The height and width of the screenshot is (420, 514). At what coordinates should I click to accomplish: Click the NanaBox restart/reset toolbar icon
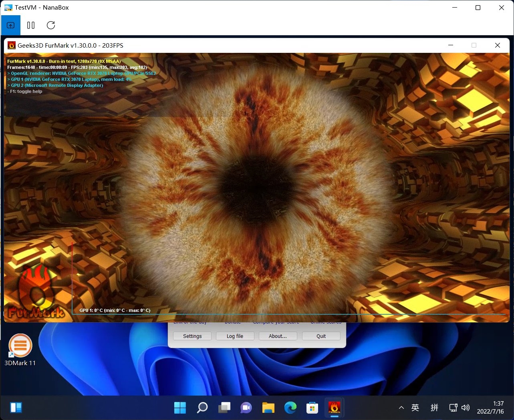(51, 25)
